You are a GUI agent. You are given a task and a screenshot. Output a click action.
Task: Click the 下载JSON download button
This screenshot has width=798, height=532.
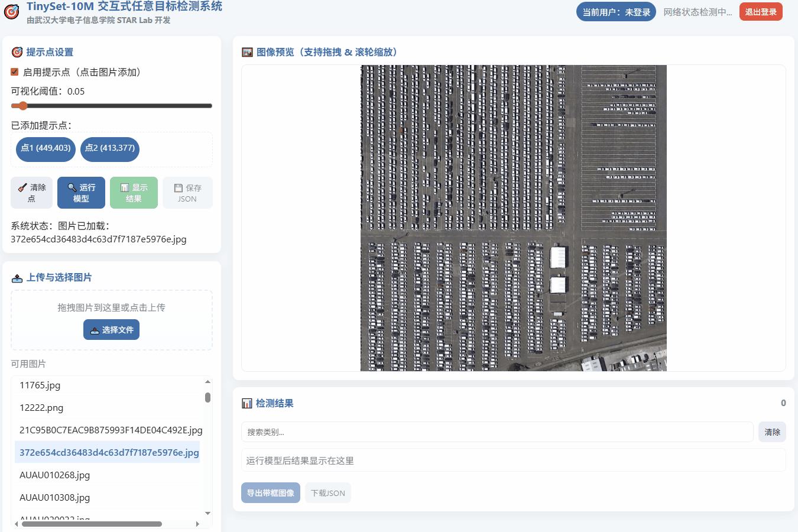[327, 492]
